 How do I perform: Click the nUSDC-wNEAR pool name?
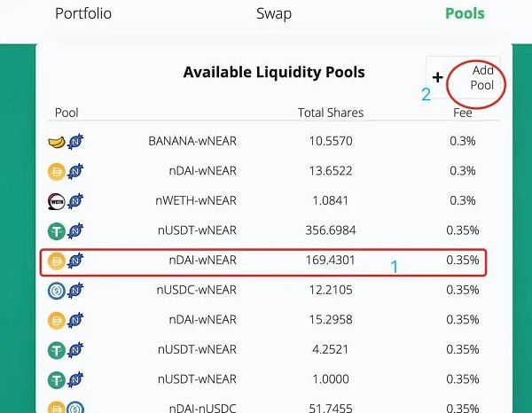(x=197, y=290)
